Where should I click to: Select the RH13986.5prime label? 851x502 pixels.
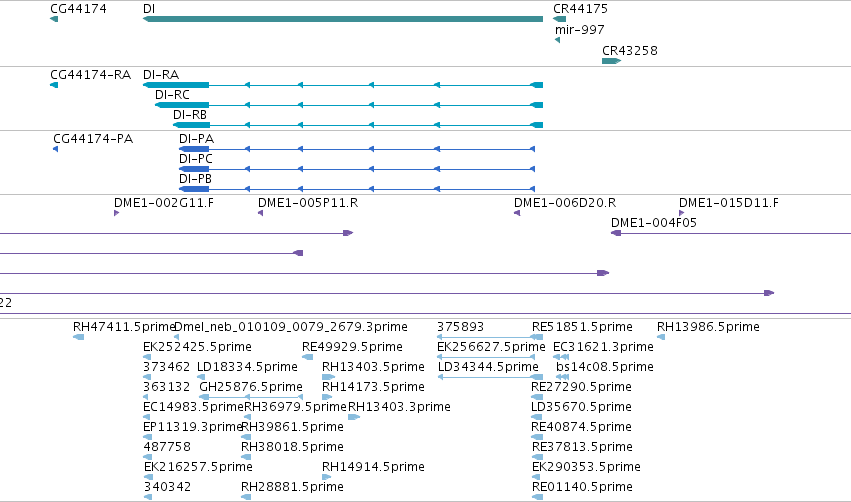(708, 327)
